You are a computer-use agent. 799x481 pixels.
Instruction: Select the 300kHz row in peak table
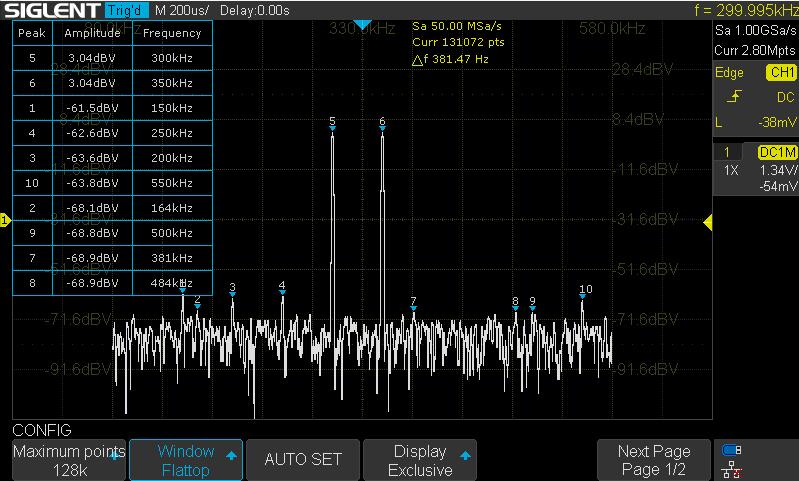pos(112,58)
